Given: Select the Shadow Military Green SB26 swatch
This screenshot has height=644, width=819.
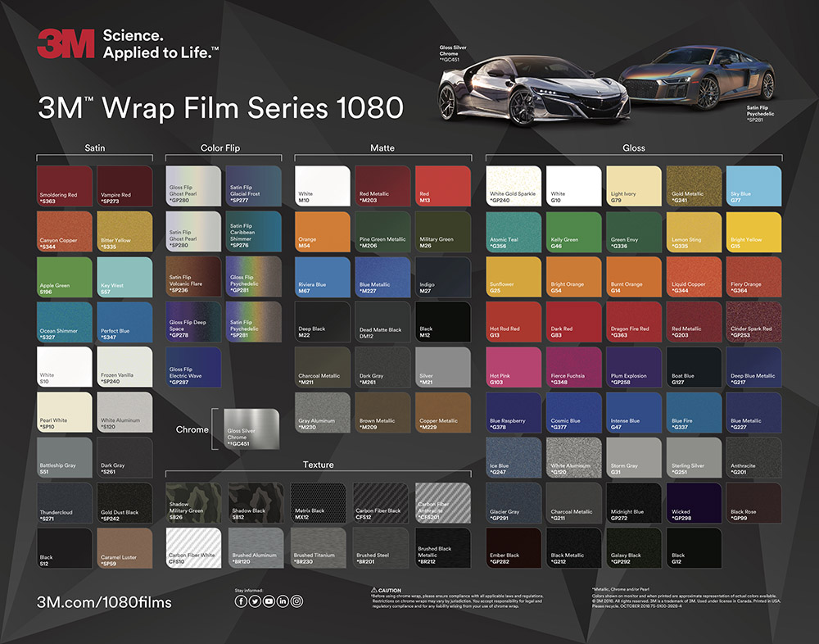Looking at the screenshot, I should pyautogui.click(x=193, y=503).
